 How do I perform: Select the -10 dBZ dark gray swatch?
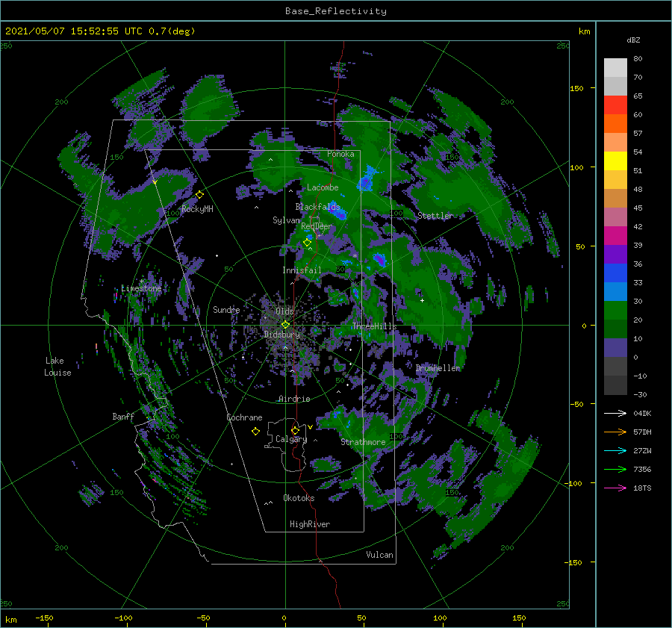point(615,385)
